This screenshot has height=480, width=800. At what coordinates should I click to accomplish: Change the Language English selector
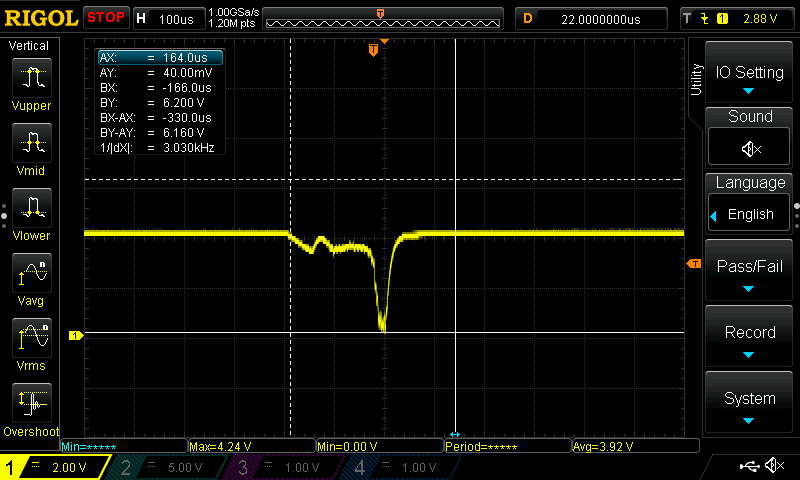pyautogui.click(x=749, y=214)
